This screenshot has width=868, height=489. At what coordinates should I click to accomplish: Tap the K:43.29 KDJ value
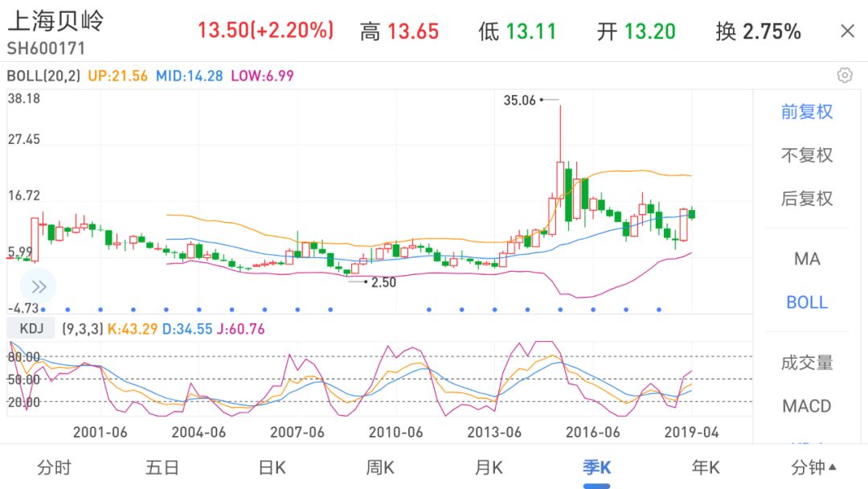point(133,329)
